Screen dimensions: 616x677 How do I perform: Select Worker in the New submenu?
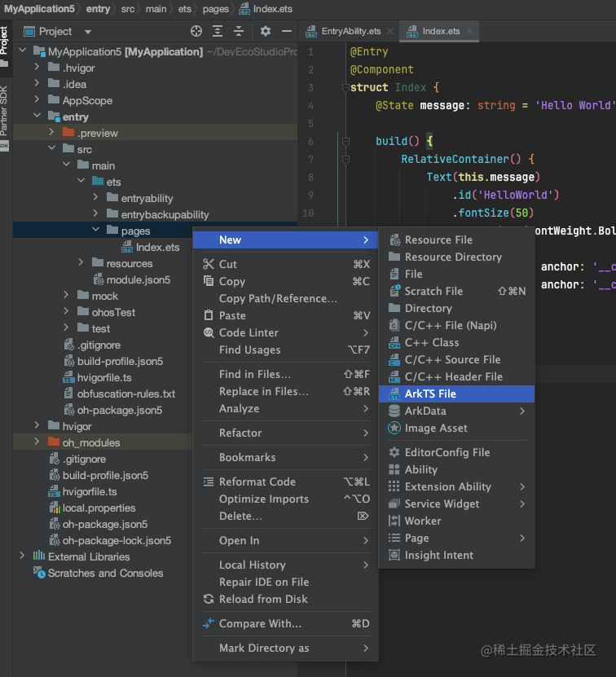(456, 521)
